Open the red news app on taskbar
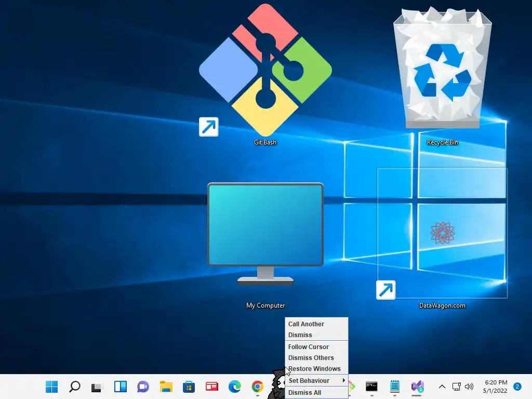Screen dimensions: 532x399 click(212, 387)
